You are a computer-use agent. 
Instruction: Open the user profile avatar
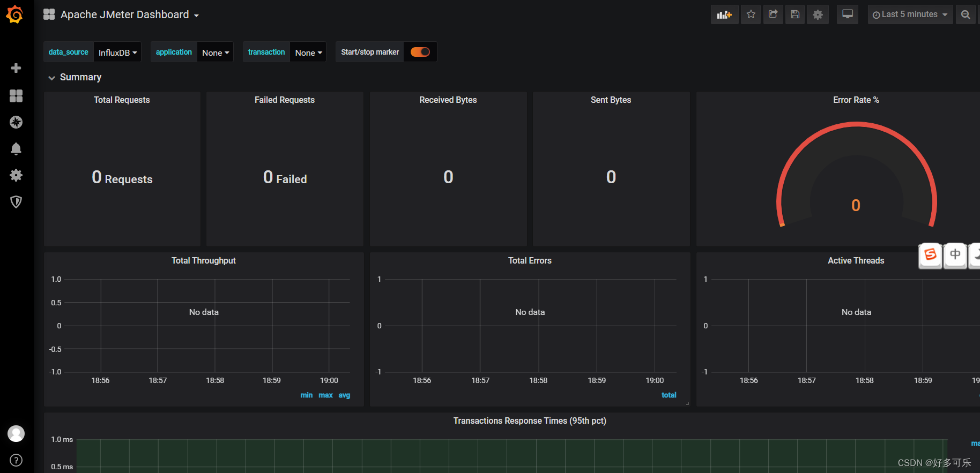click(x=16, y=433)
